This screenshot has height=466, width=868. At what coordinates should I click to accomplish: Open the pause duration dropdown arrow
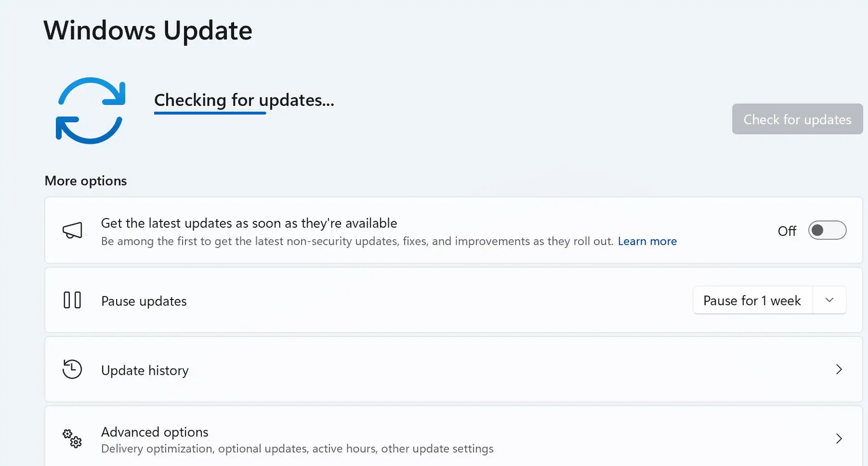click(830, 300)
